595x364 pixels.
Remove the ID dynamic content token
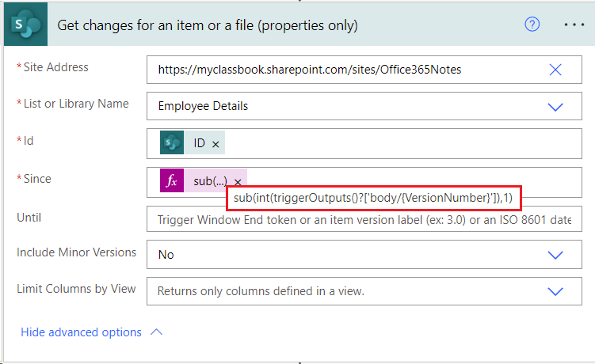pos(215,144)
